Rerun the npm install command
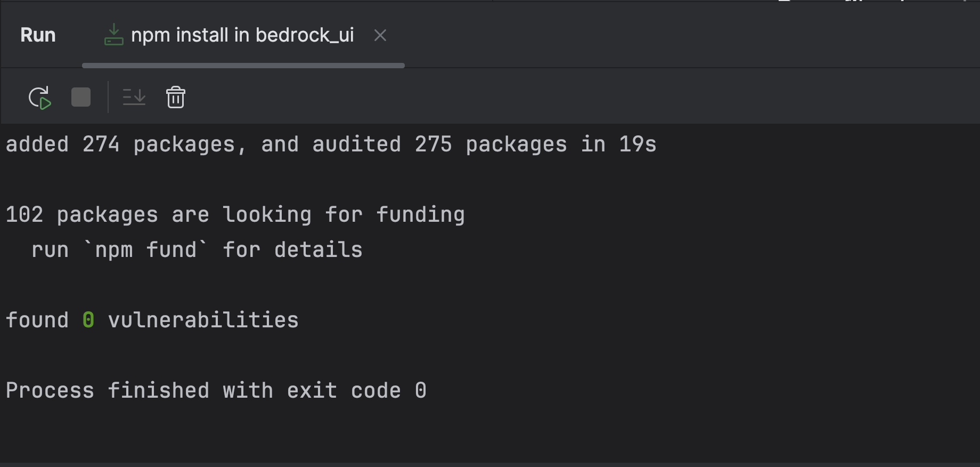The width and height of the screenshot is (980, 467). pyautogui.click(x=39, y=98)
